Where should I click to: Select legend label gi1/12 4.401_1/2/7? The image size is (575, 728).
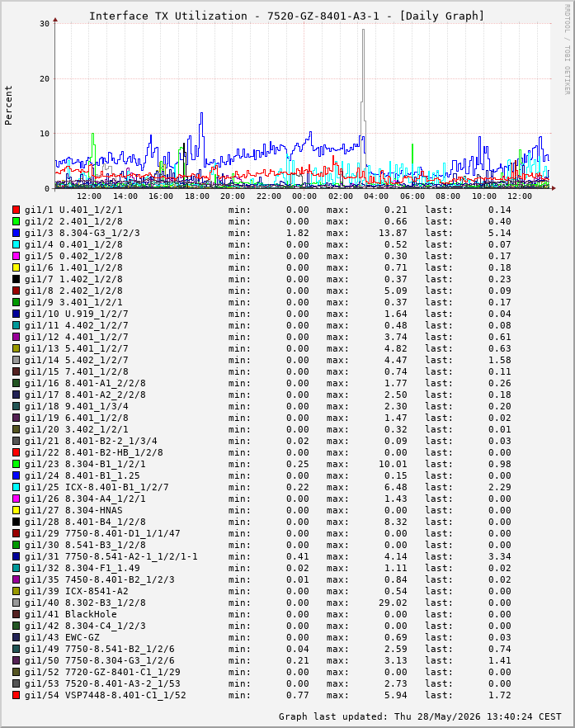pyautogui.click(x=77, y=337)
